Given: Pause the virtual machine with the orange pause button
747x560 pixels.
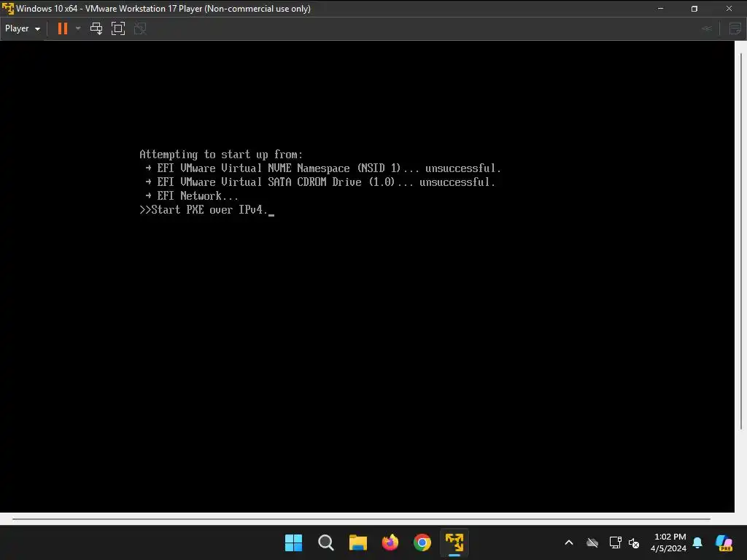Looking at the screenshot, I should [63, 28].
